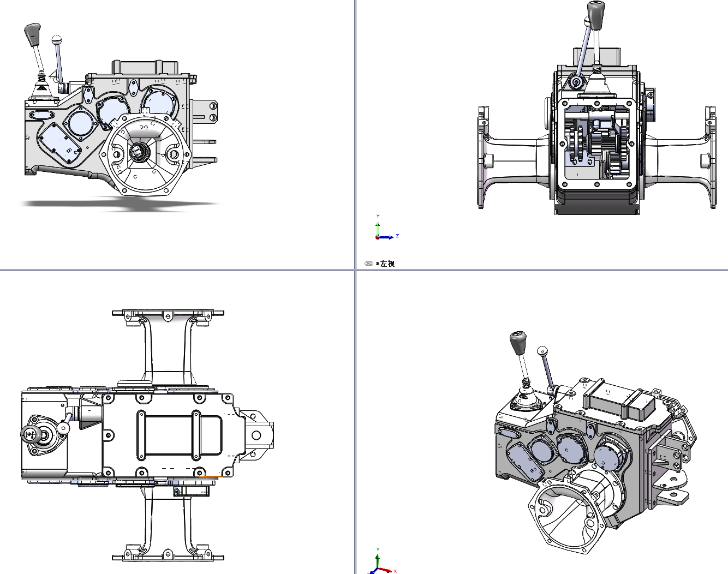Select the raised top cover box in isometric viewport
The height and width of the screenshot is (574, 728).
click(x=619, y=399)
